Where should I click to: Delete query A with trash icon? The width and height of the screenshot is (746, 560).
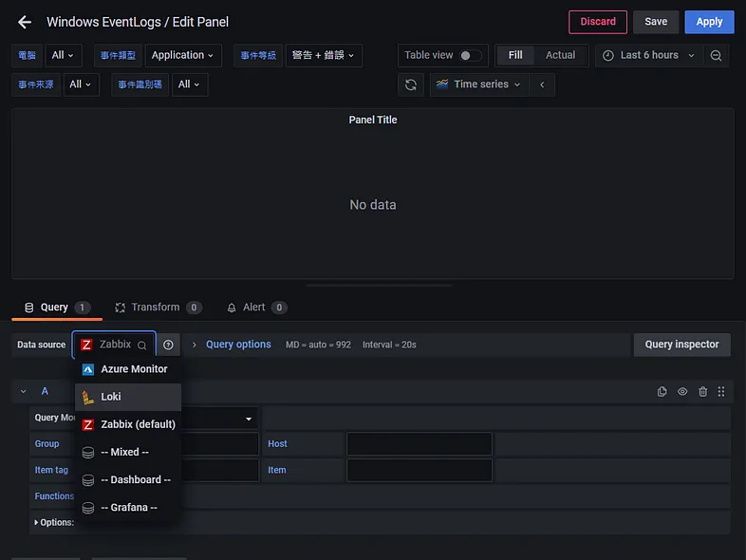702,392
